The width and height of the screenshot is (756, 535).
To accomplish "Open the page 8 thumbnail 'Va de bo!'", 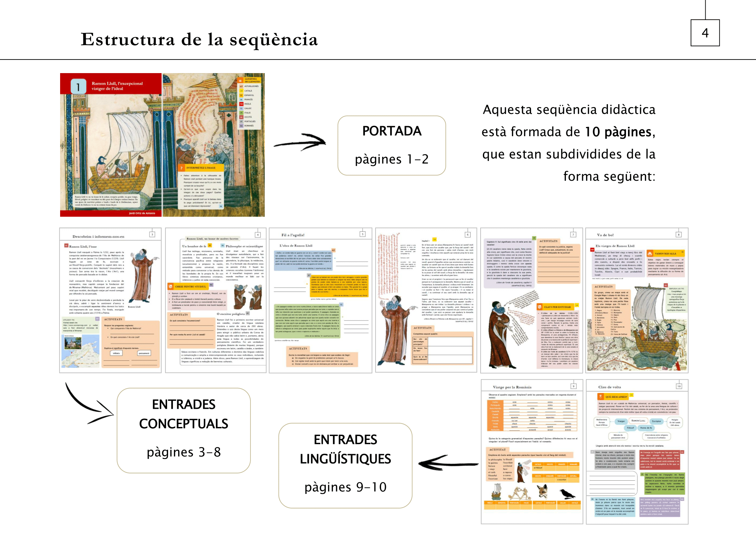I will 637,300.
